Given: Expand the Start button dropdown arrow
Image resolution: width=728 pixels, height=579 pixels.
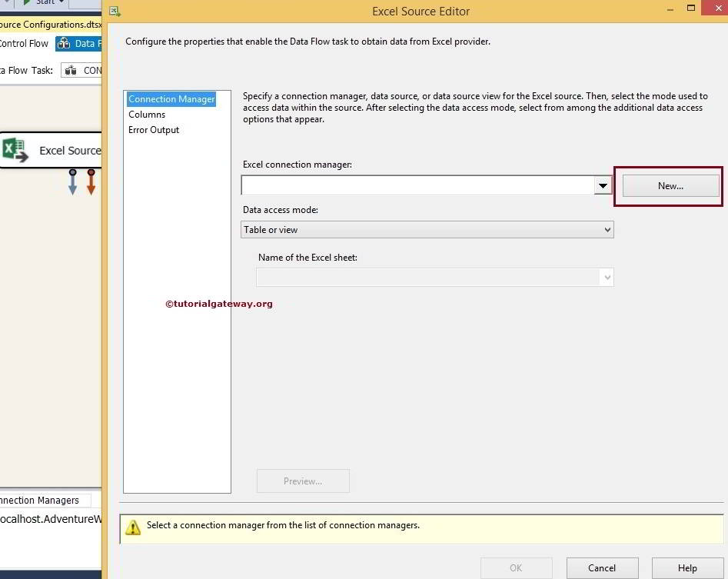Looking at the screenshot, I should (61, 2).
